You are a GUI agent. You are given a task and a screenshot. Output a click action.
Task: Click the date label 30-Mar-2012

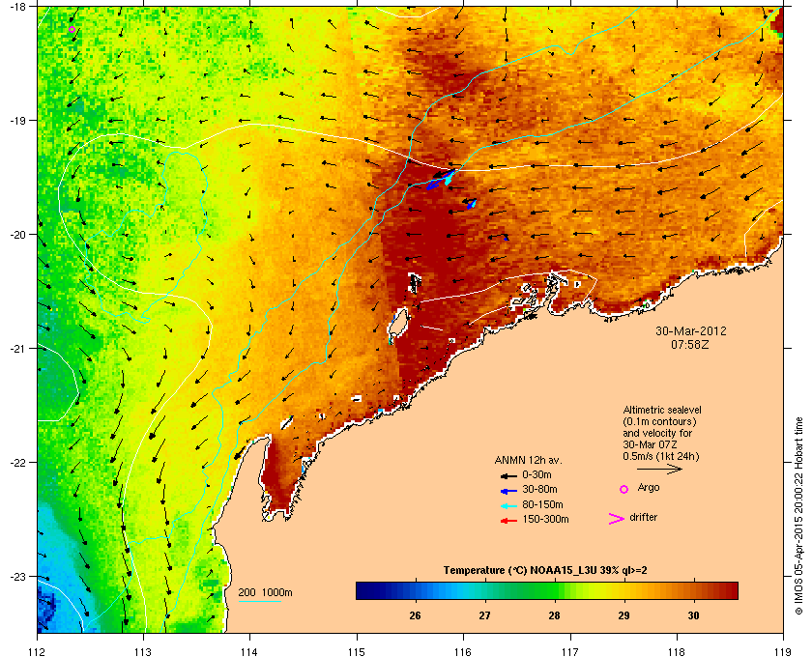(x=691, y=330)
